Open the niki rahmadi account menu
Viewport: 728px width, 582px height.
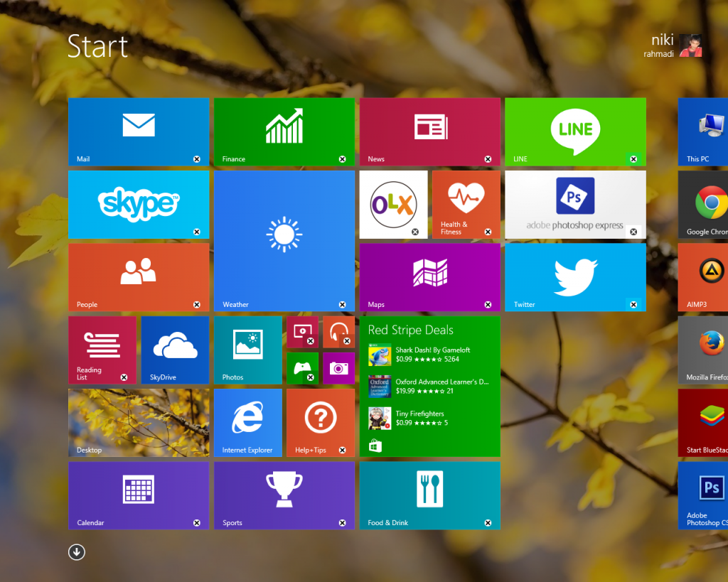[673, 45]
